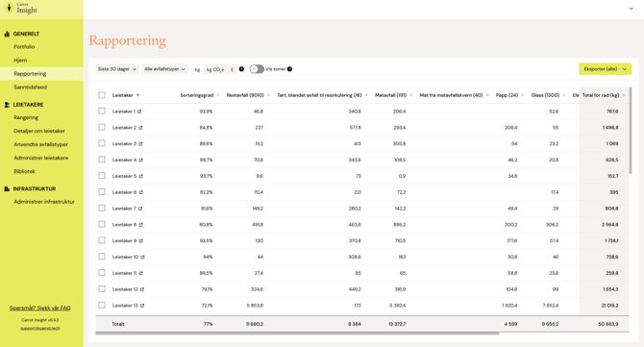Open Anvendte avfallstyper in sidebar

pos(41,144)
